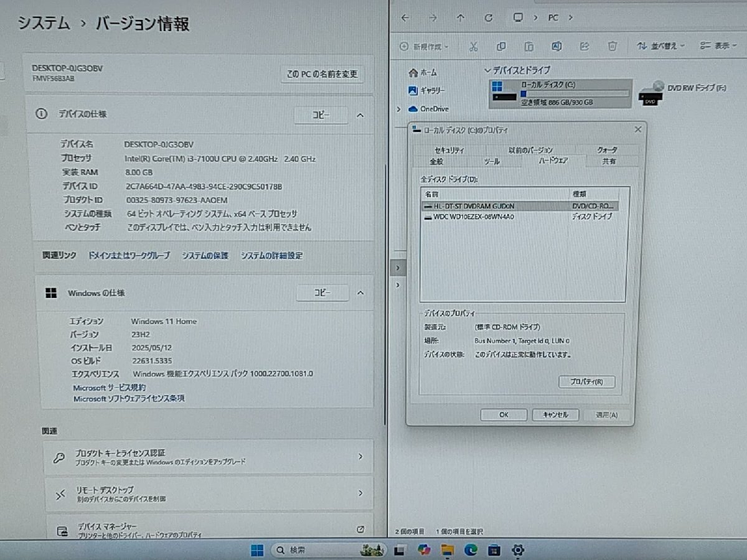Click the Cut scissors icon in Explorer toolbar

(x=473, y=46)
